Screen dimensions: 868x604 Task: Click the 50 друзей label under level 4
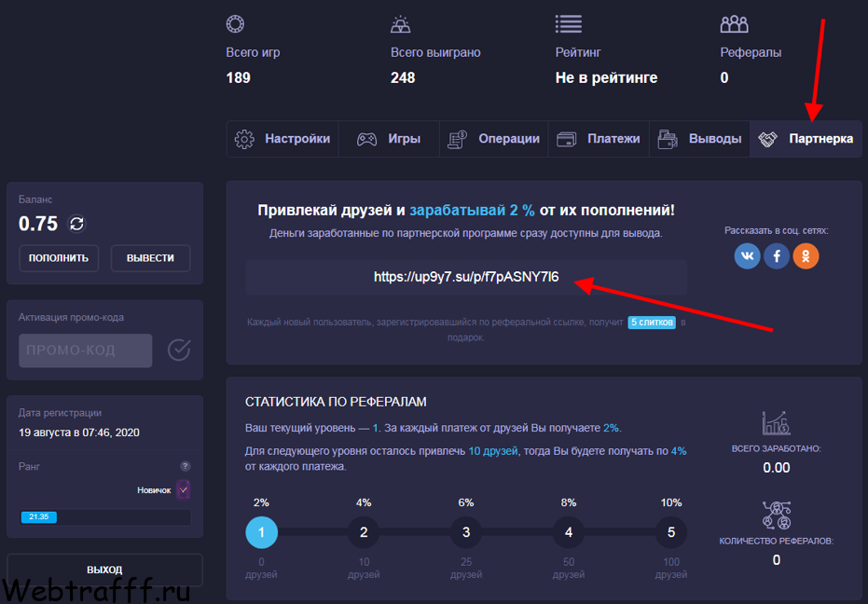click(x=569, y=568)
